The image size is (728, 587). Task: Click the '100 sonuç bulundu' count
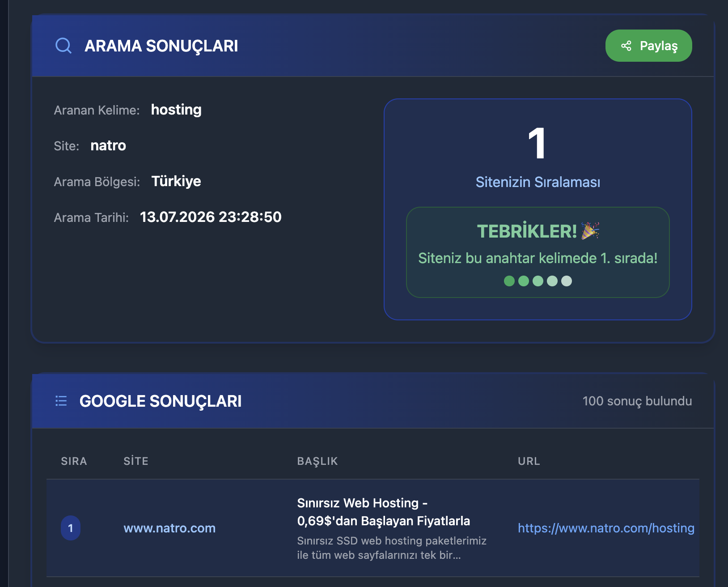tap(637, 401)
